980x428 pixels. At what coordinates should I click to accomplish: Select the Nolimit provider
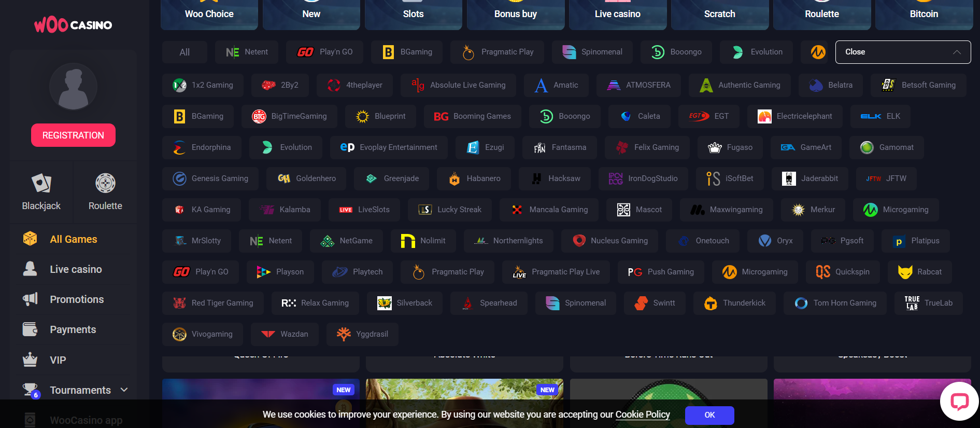(423, 241)
